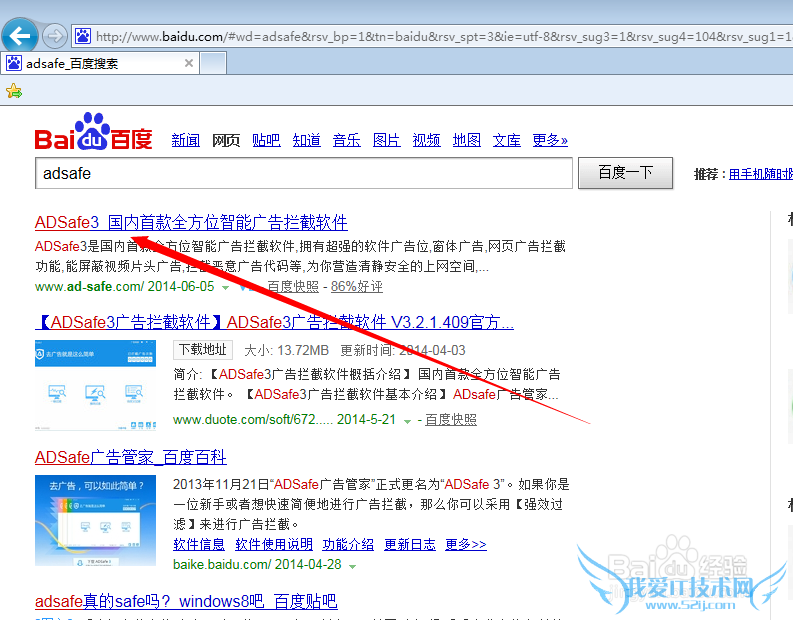Open 百度快照 for the duote.com result

[x=451, y=420]
